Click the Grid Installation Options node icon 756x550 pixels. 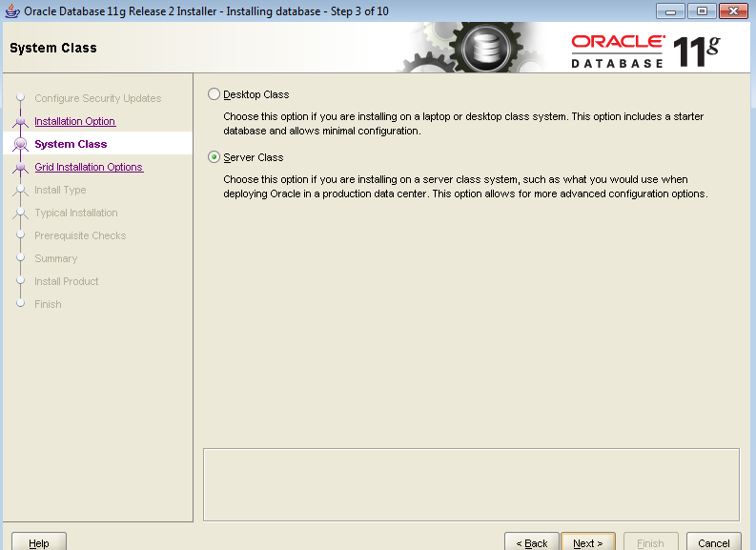pos(20,167)
